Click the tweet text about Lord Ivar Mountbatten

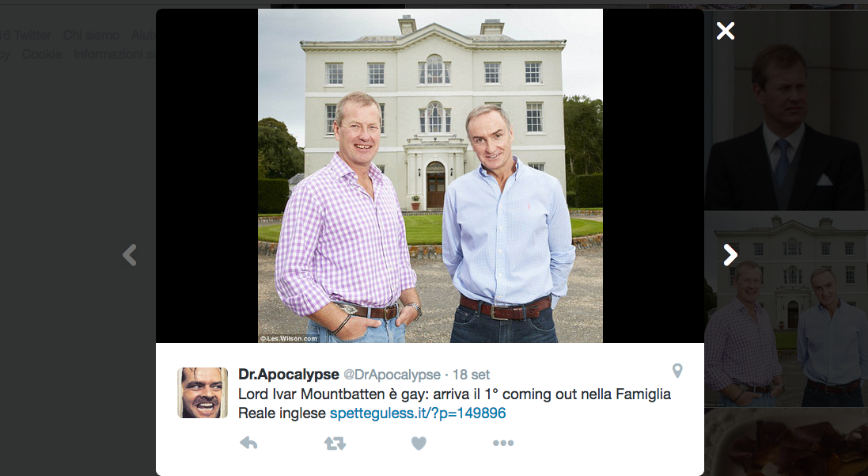[x=454, y=403]
